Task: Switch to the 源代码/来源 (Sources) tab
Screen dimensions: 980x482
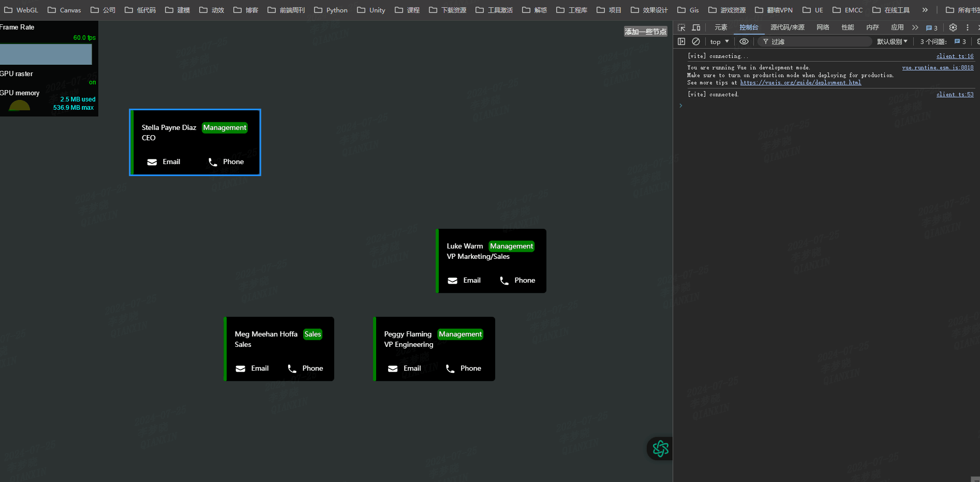Action: 788,27
